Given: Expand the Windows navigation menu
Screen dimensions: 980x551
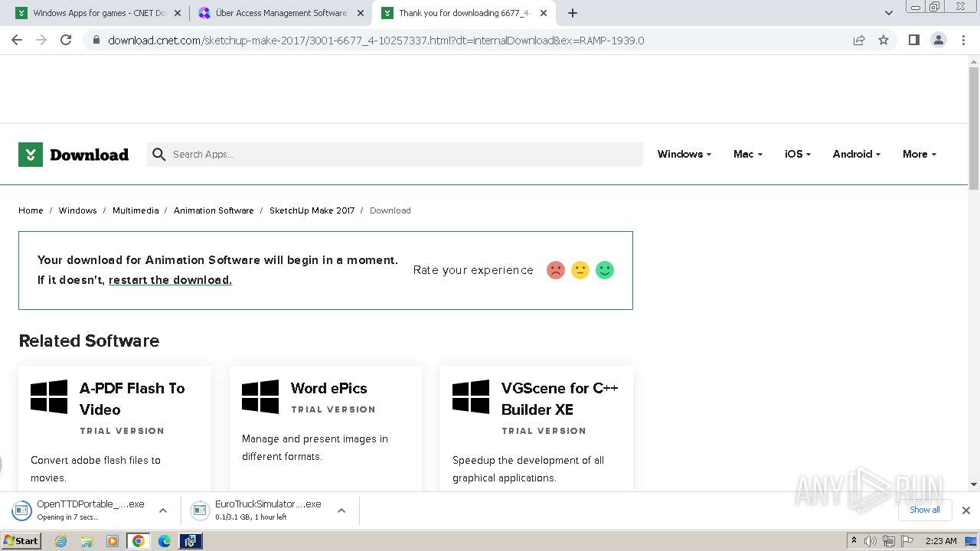Looking at the screenshot, I should (x=684, y=154).
